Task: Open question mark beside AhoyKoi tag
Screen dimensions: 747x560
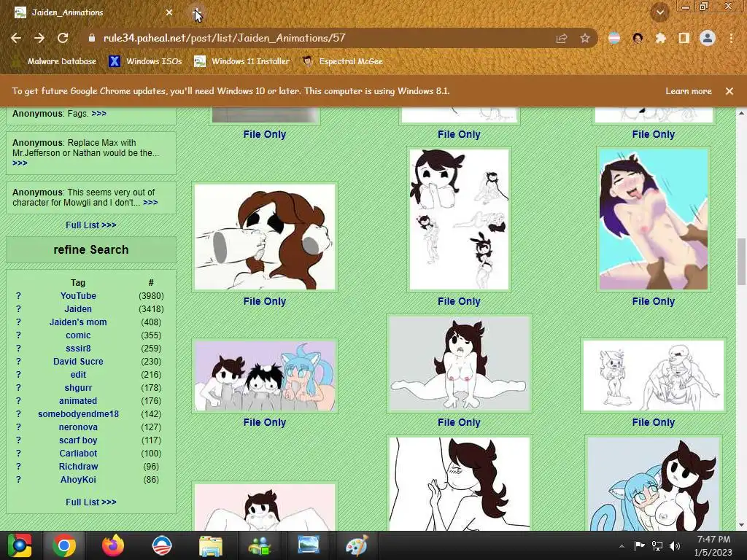Action: (x=18, y=480)
